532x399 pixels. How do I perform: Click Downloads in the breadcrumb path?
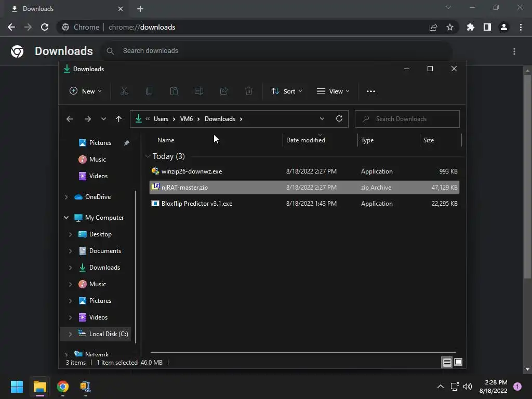point(220,119)
